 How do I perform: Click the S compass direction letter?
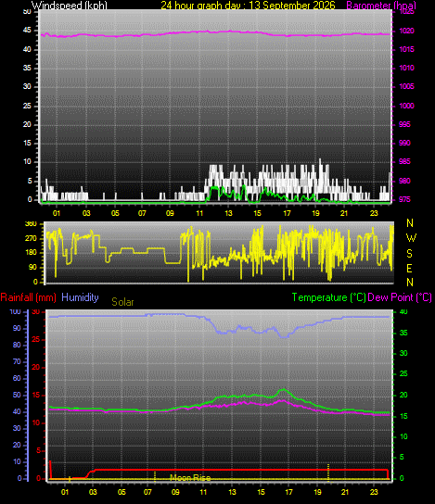[x=409, y=254]
